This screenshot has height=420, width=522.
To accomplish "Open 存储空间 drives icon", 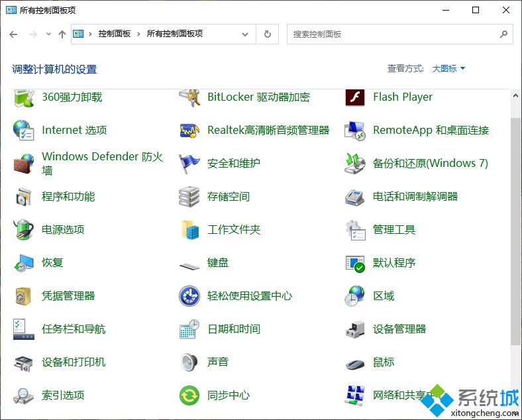I will [189, 197].
